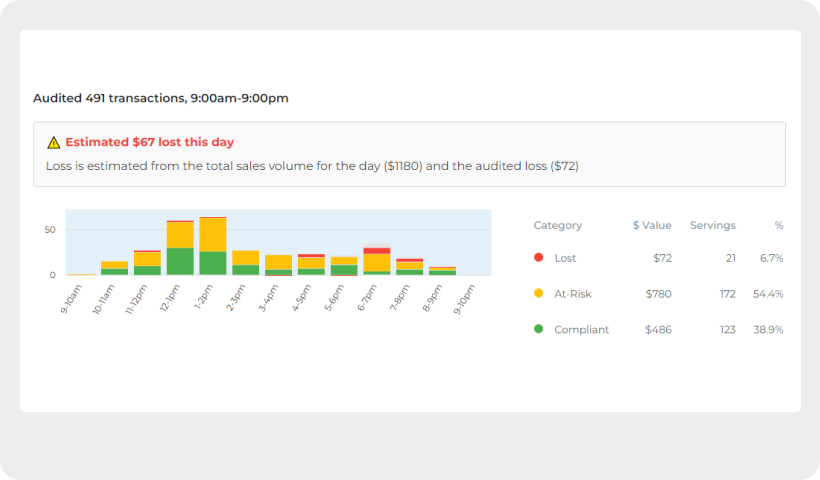Viewport: 820px width, 480px height.
Task: Select the Lost category label
Action: pyautogui.click(x=565, y=258)
